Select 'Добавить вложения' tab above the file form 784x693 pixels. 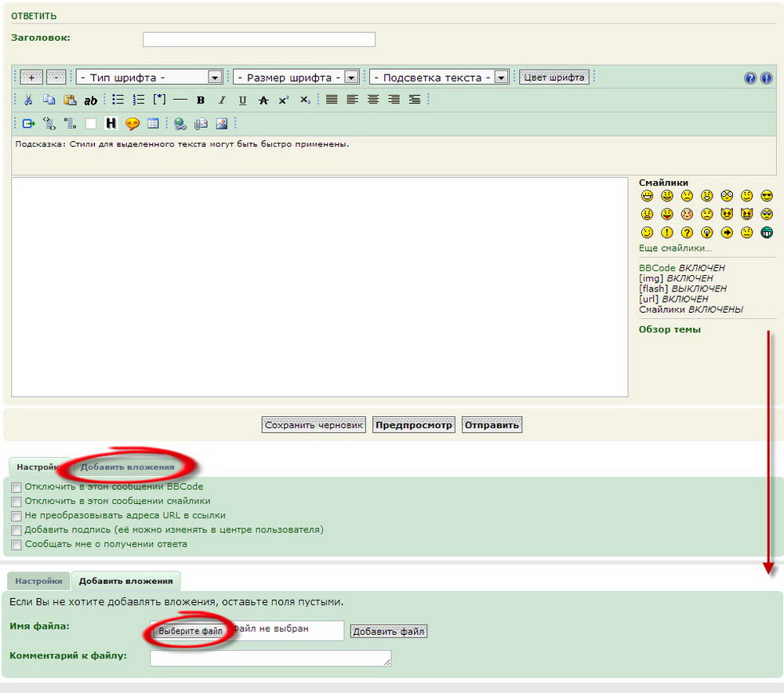pos(126,581)
